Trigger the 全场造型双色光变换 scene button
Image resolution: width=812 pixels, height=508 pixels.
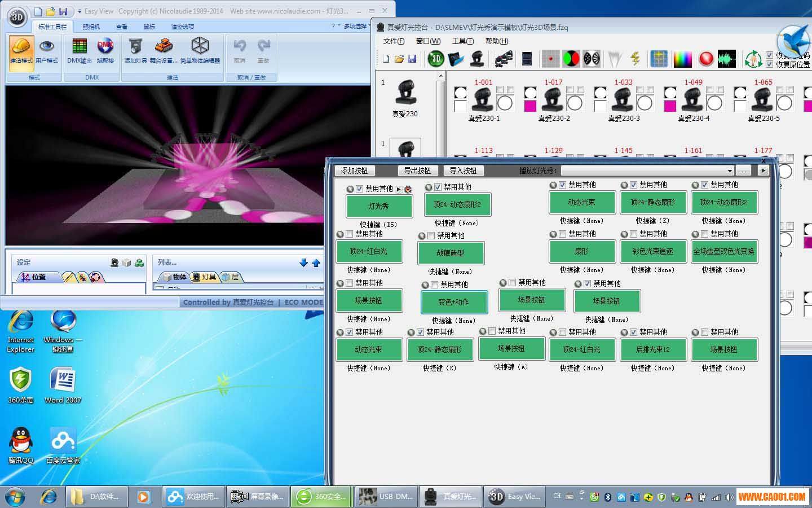coord(724,251)
